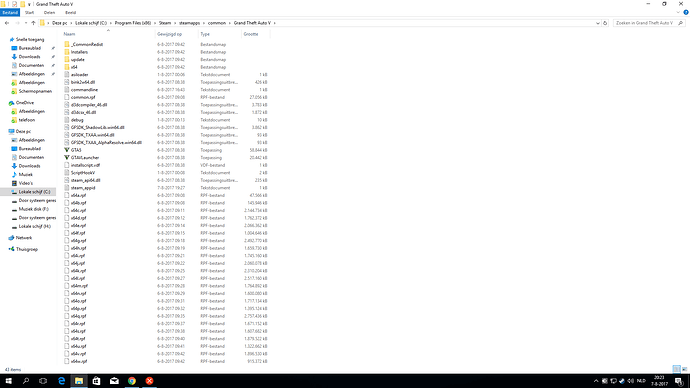Switch to the Beeld ribbon tab

click(x=70, y=13)
